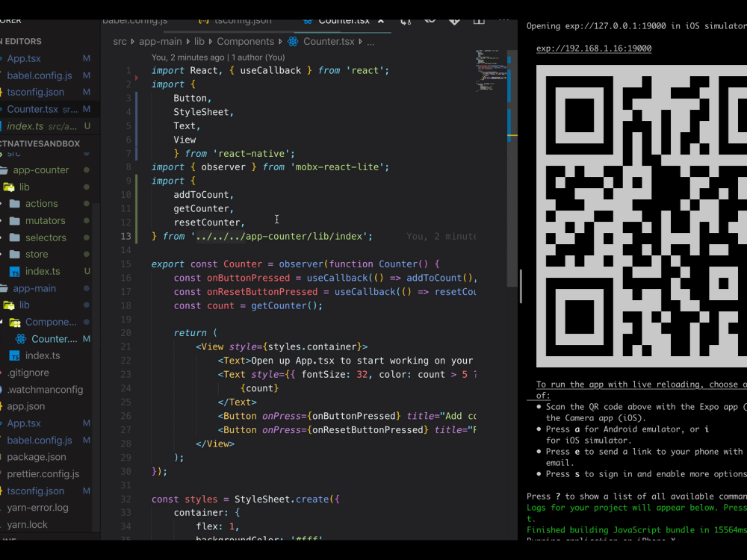Viewport: 747px width, 560px height.
Task: Open the app-main breadcrumb segment
Action: [x=161, y=41]
